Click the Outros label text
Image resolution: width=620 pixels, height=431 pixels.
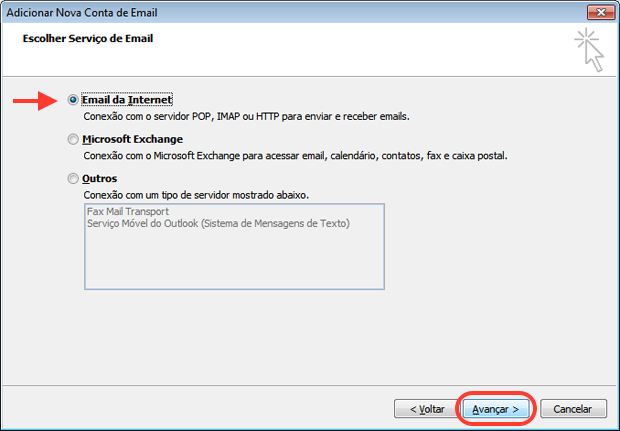pos(100,179)
